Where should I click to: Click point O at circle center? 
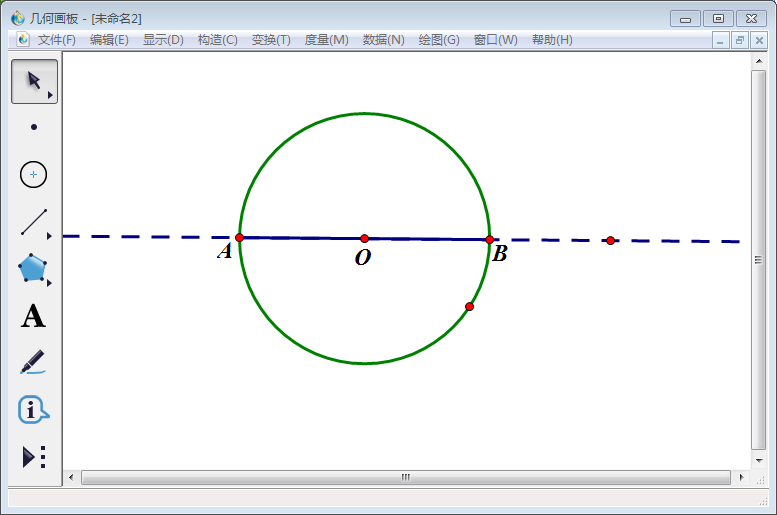(x=364, y=238)
